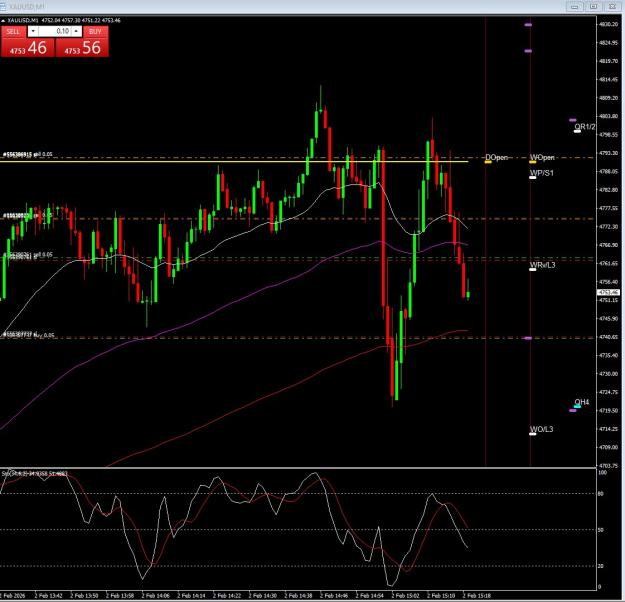Viewport: 625px width, 602px height.
Task: Click the Stochastic indicator label in the subwindow
Action: (35, 473)
